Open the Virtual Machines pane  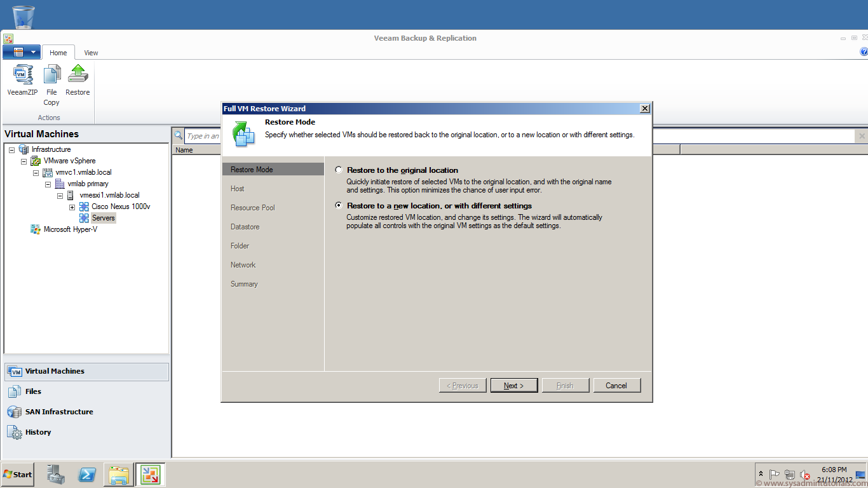[87, 371]
